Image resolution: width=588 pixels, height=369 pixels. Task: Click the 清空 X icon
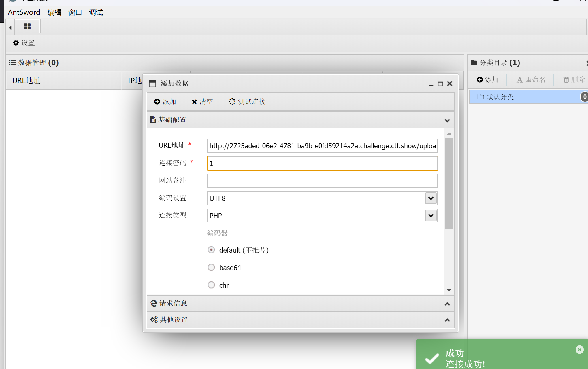(x=194, y=102)
